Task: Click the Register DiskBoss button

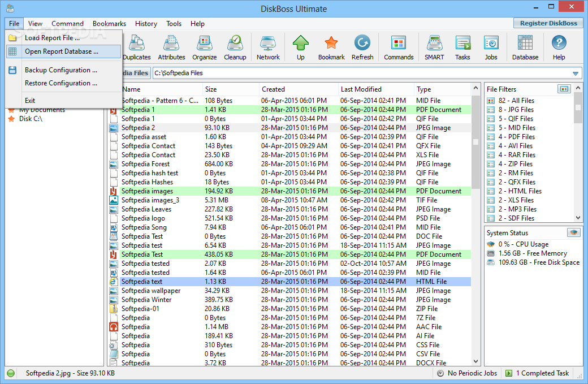Action: (548, 23)
